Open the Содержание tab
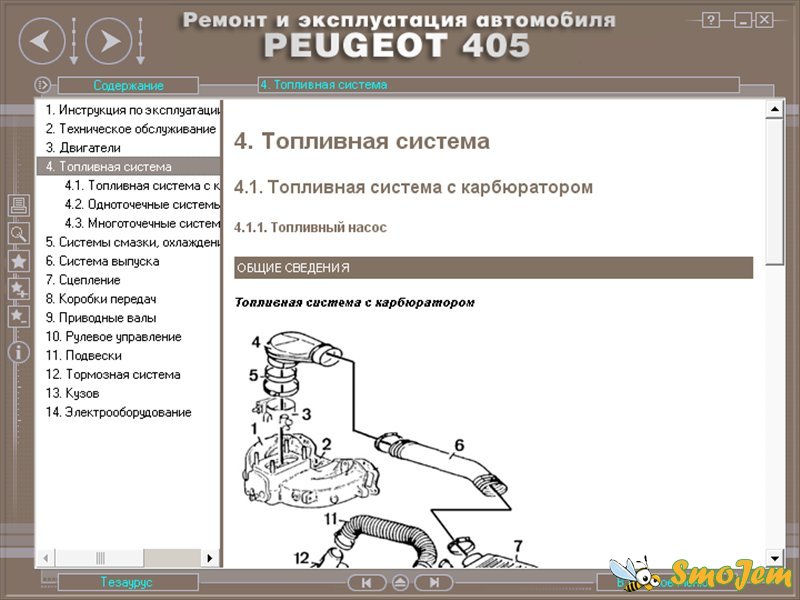This screenshot has width=800, height=600. click(x=128, y=85)
